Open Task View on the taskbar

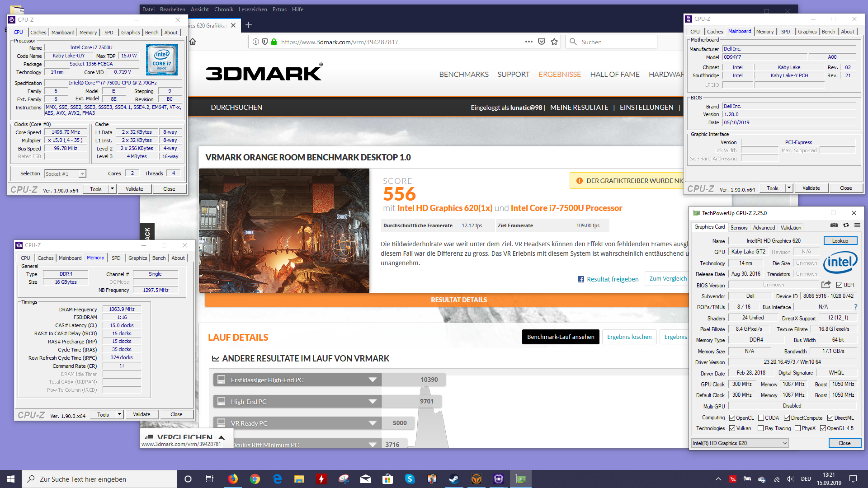point(209,479)
